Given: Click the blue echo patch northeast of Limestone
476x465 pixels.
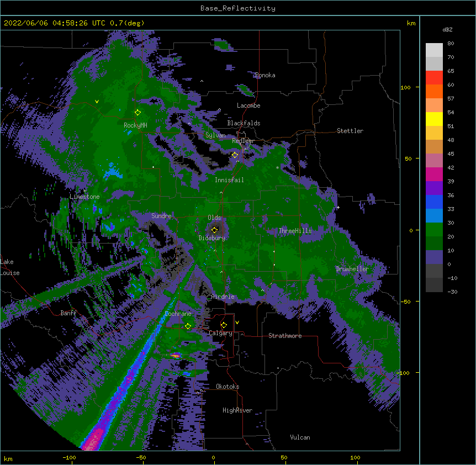Looking at the screenshot, I should coord(112,172).
